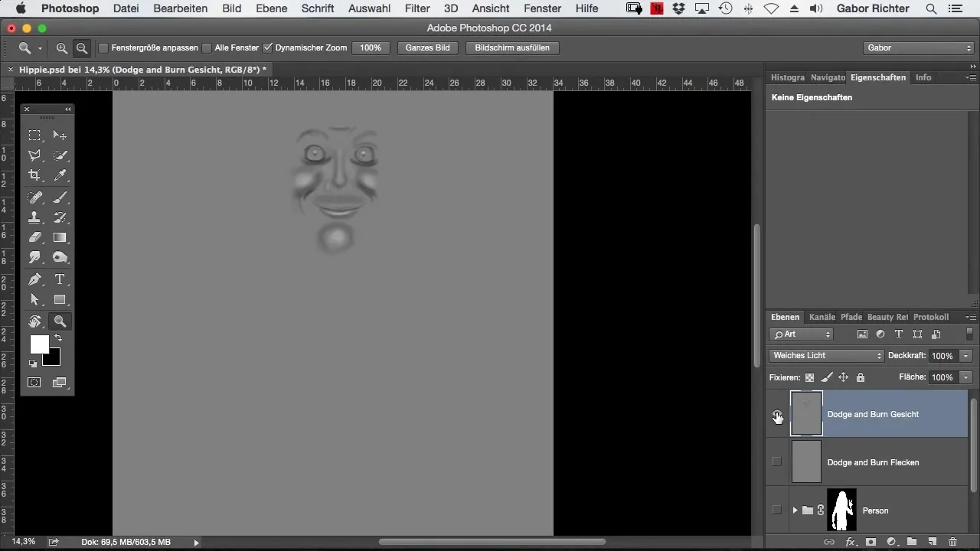Viewport: 980px width, 551px height.
Task: Delete the selected layer via trash icon
Action: [x=952, y=542]
